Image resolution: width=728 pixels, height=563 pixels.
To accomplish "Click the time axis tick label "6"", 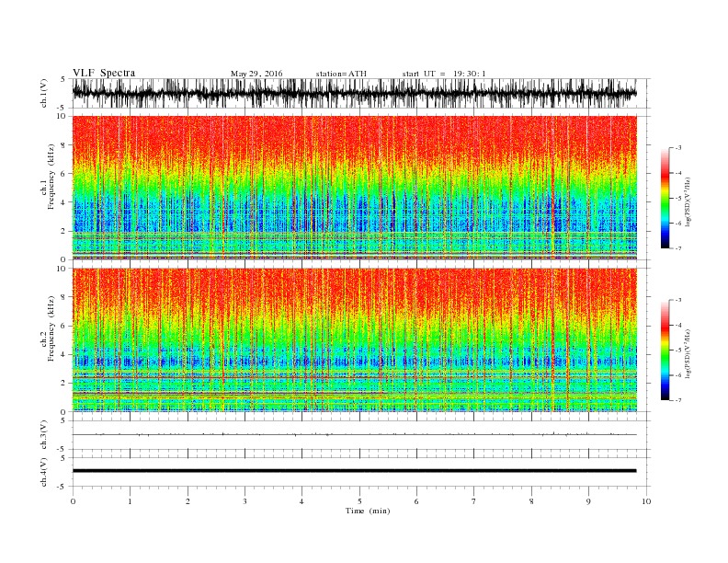I will (416, 501).
